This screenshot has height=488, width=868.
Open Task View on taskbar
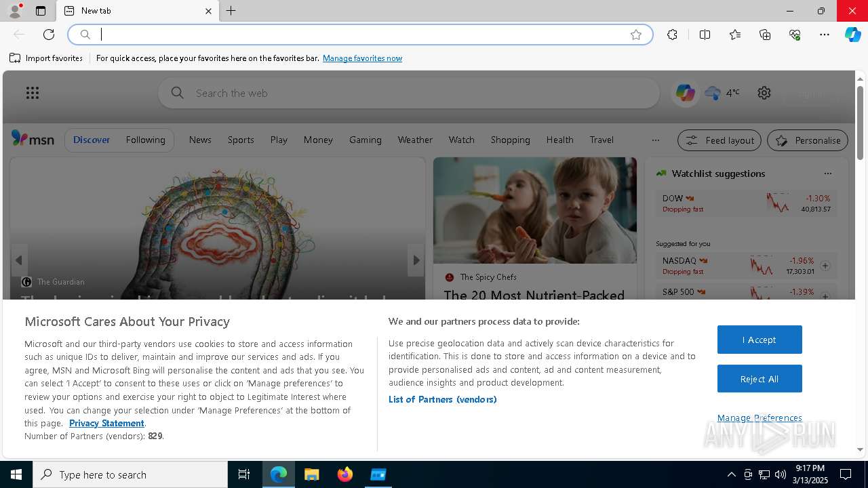pyautogui.click(x=244, y=474)
